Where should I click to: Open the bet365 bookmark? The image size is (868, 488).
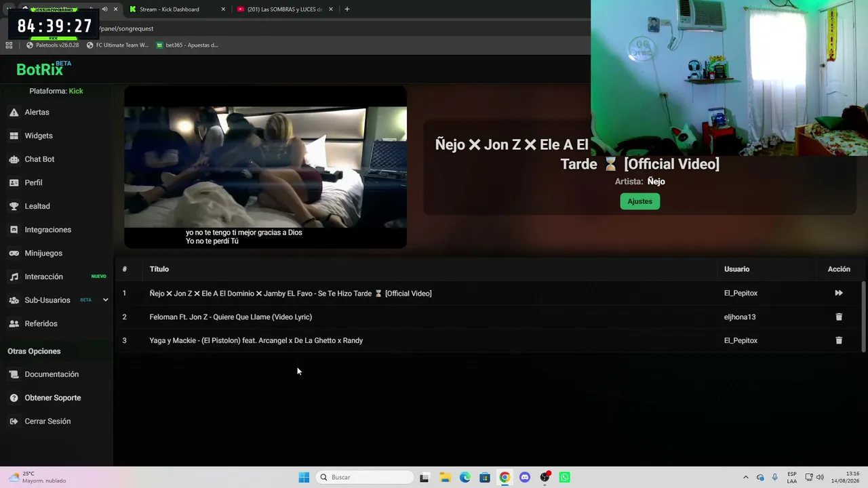click(x=187, y=45)
